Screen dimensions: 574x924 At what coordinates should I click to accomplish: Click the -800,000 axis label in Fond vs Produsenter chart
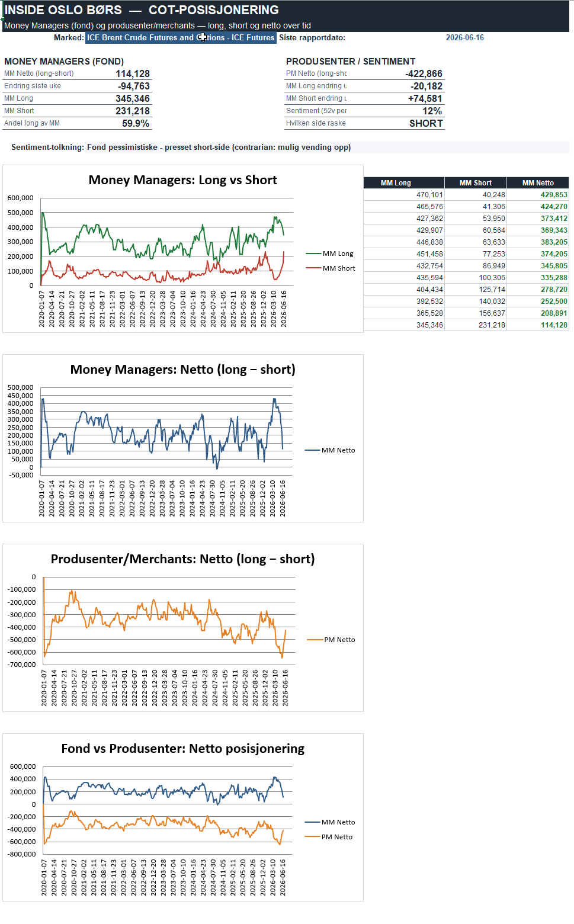21,854
